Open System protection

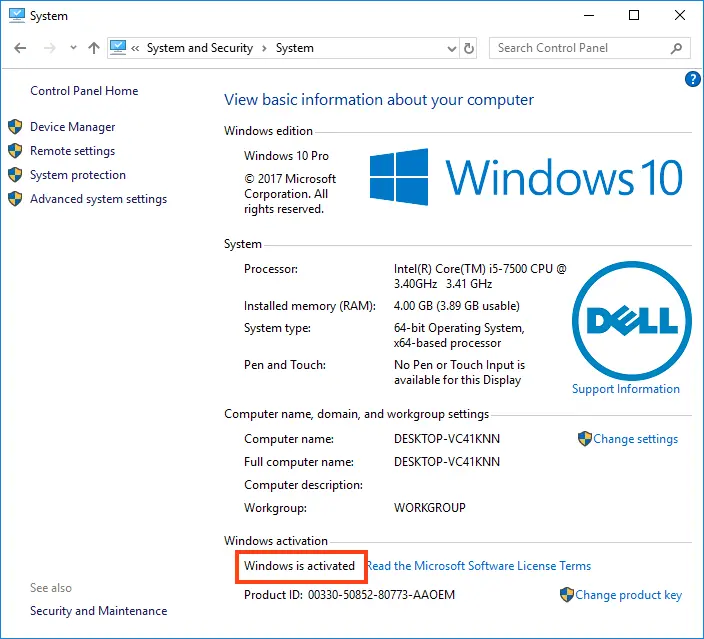pos(78,175)
